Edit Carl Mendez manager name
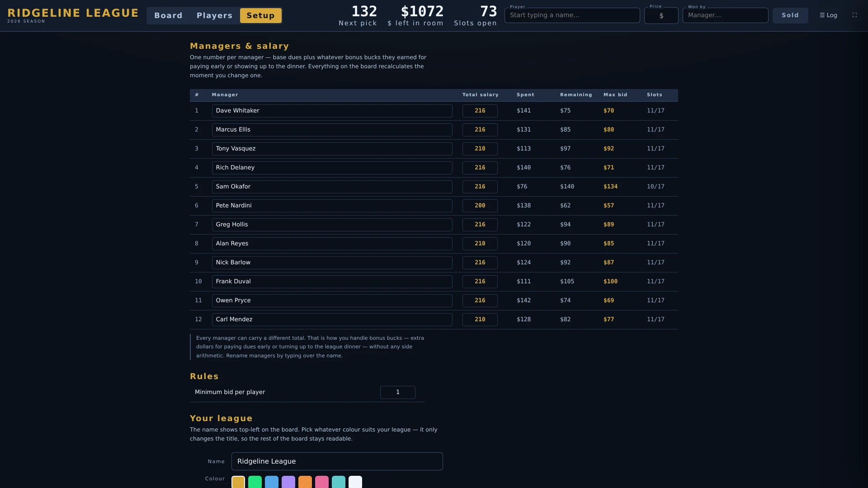868x488 pixels. [x=332, y=319]
